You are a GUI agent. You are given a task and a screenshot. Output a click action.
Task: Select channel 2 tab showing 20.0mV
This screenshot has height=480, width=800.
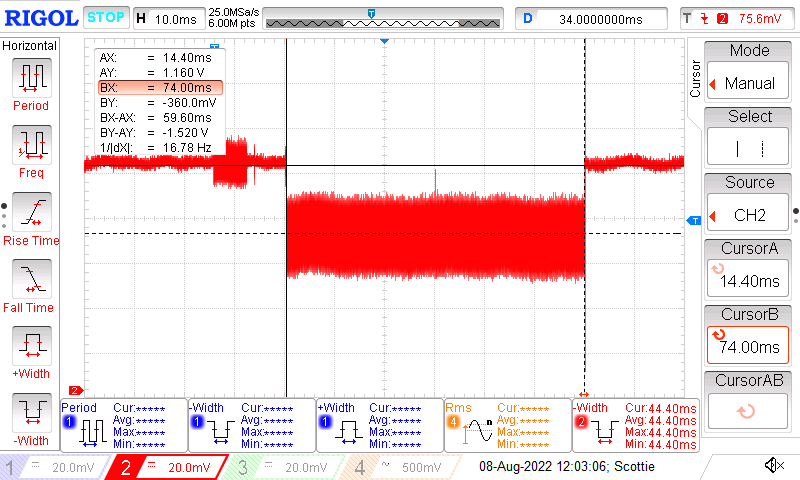[166, 467]
